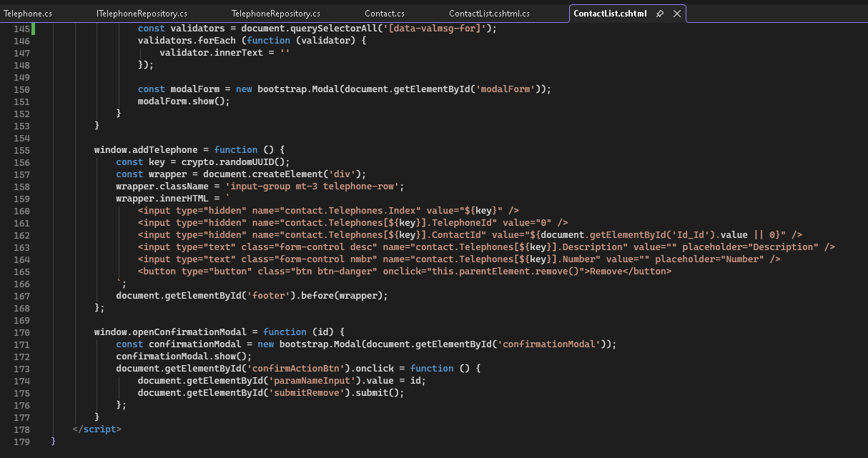868x458 pixels.
Task: Click the 'modalForm.show();' statement
Action: click(x=184, y=101)
